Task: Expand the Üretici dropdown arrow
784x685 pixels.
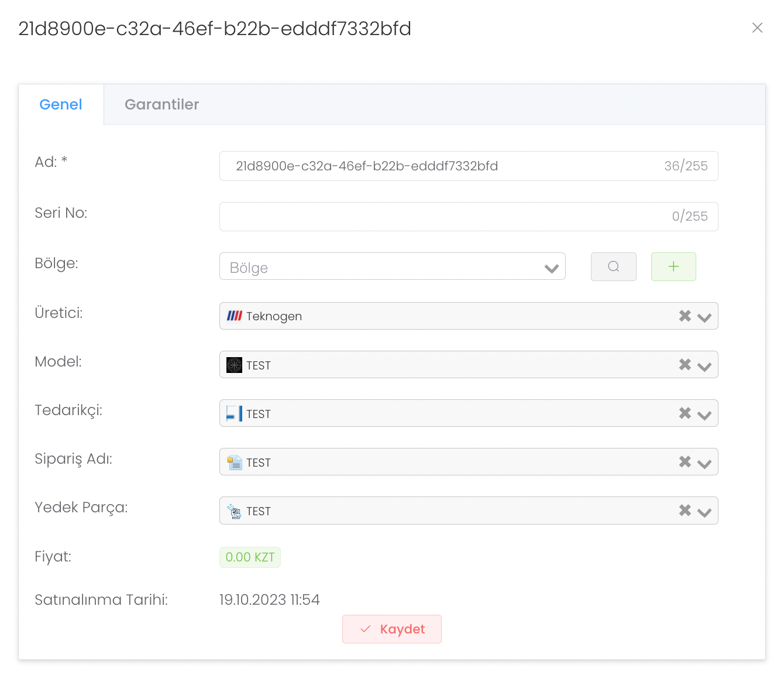Action: 704,317
